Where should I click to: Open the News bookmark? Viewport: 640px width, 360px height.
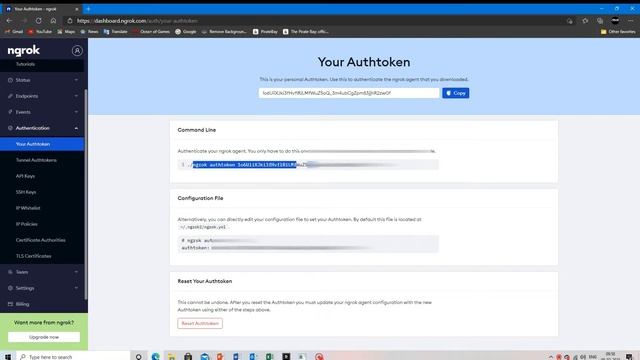tap(89, 31)
